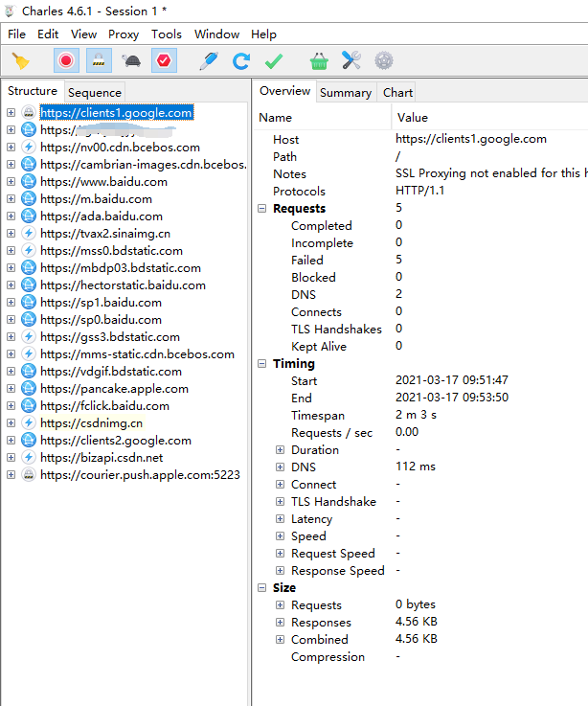Expand the TLS Handshake timing row
Viewport: 588px width, 706px height.
coord(280,502)
